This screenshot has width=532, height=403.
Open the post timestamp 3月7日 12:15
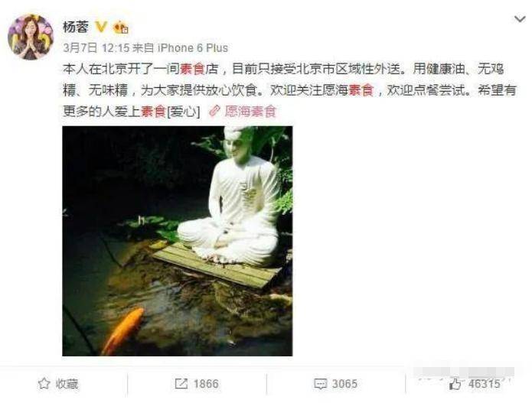pos(96,47)
